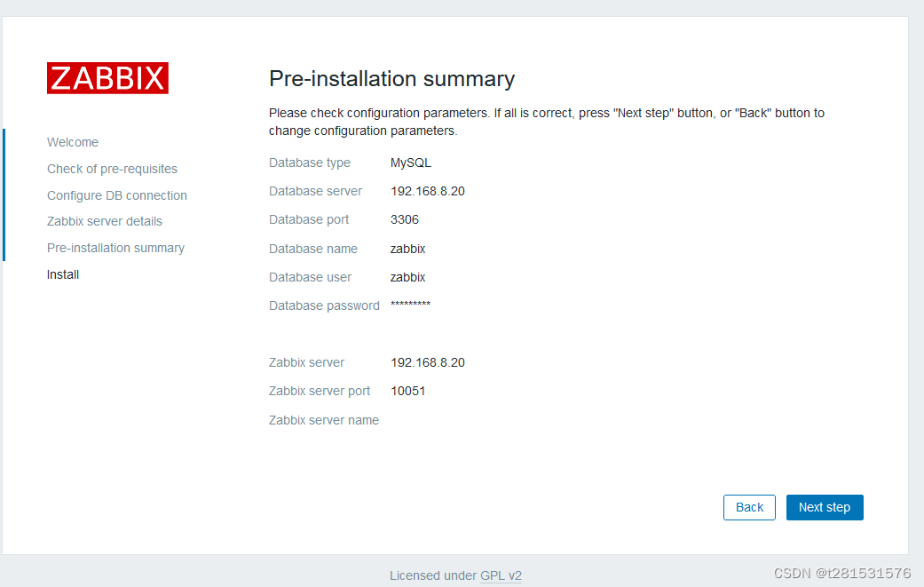The image size is (924, 587).
Task: Click the Zabbix server port label
Action: coord(320,392)
